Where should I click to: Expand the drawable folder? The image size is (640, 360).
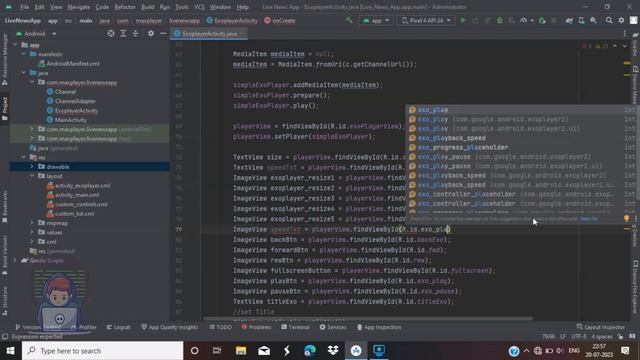[x=32, y=167]
